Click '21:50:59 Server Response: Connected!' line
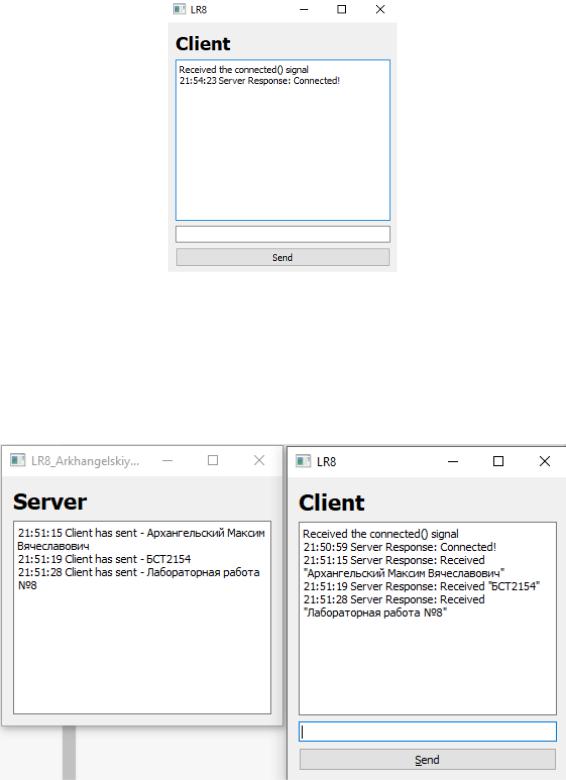 (400, 547)
